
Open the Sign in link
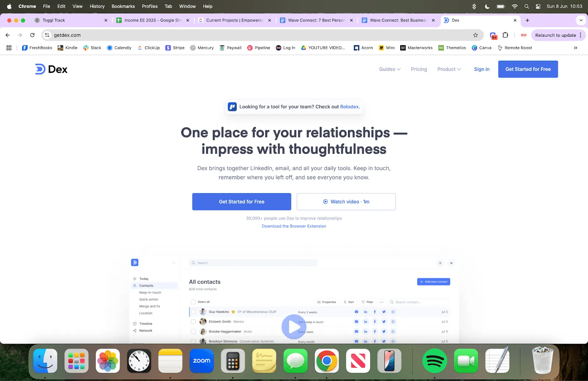point(482,69)
